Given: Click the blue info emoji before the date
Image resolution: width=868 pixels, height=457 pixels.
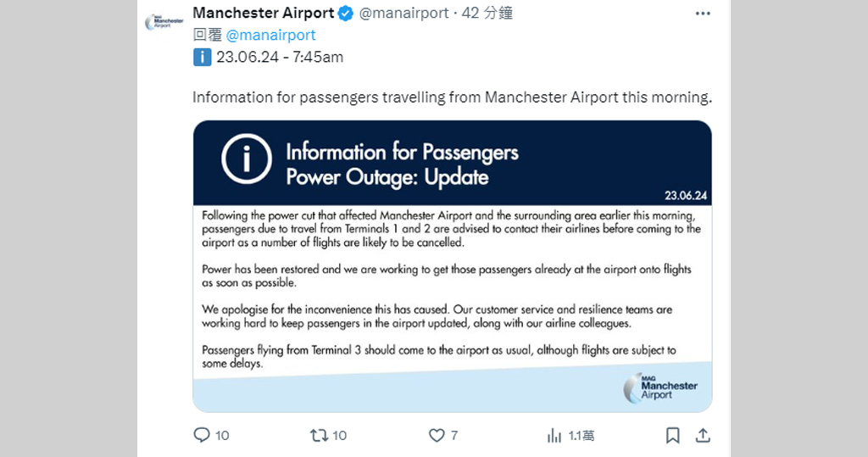Looking at the screenshot, I should 202,58.
